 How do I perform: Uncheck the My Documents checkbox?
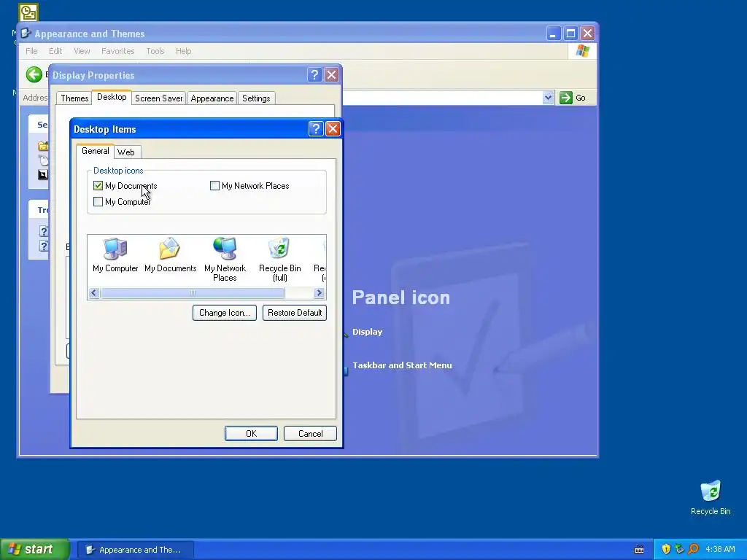pyautogui.click(x=98, y=186)
